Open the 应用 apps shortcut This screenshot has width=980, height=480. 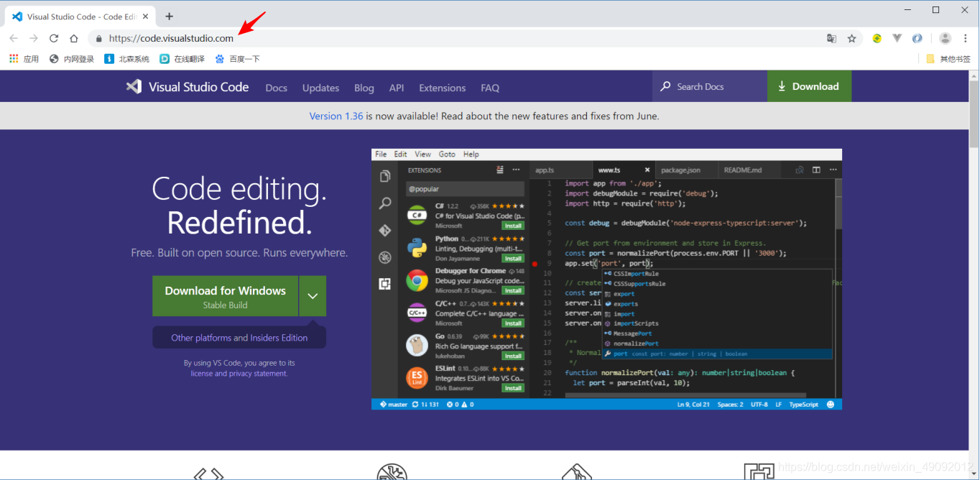24,59
